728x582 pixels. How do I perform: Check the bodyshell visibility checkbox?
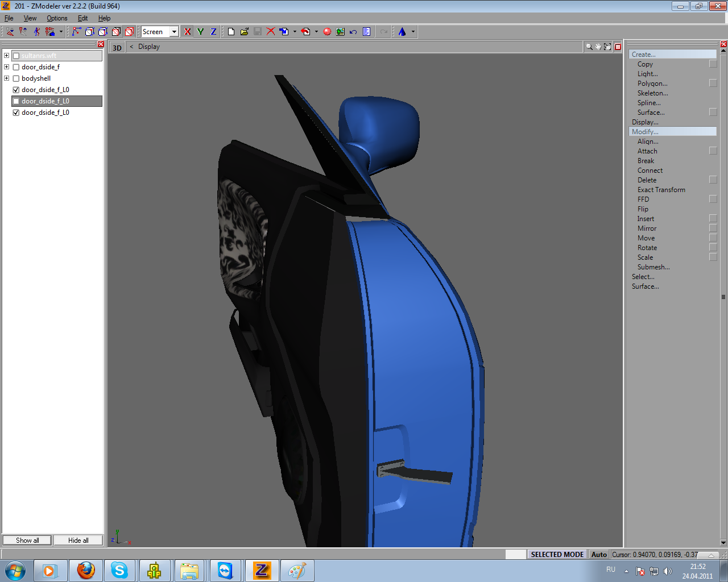coord(16,78)
